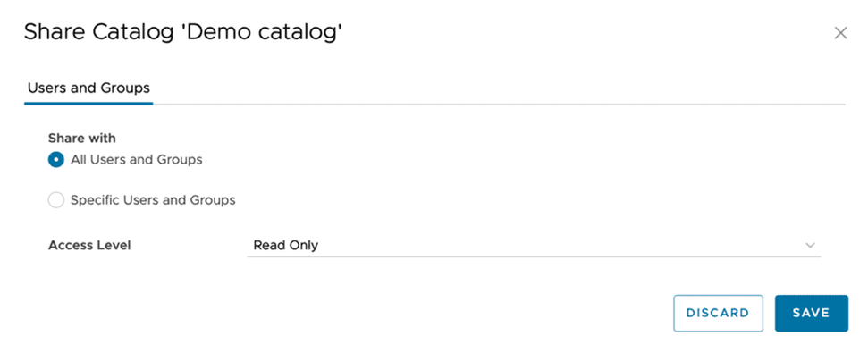Screen dimensions: 868x353
Task: Open the Read Only access level combo box
Action: tap(534, 245)
